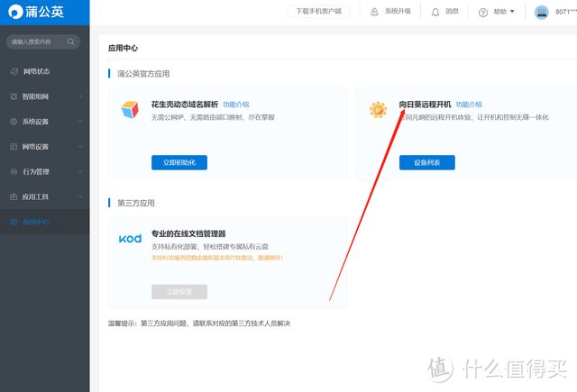Click the 系统升级 upgrade icon
The width and height of the screenshot is (577, 392).
pyautogui.click(x=374, y=12)
